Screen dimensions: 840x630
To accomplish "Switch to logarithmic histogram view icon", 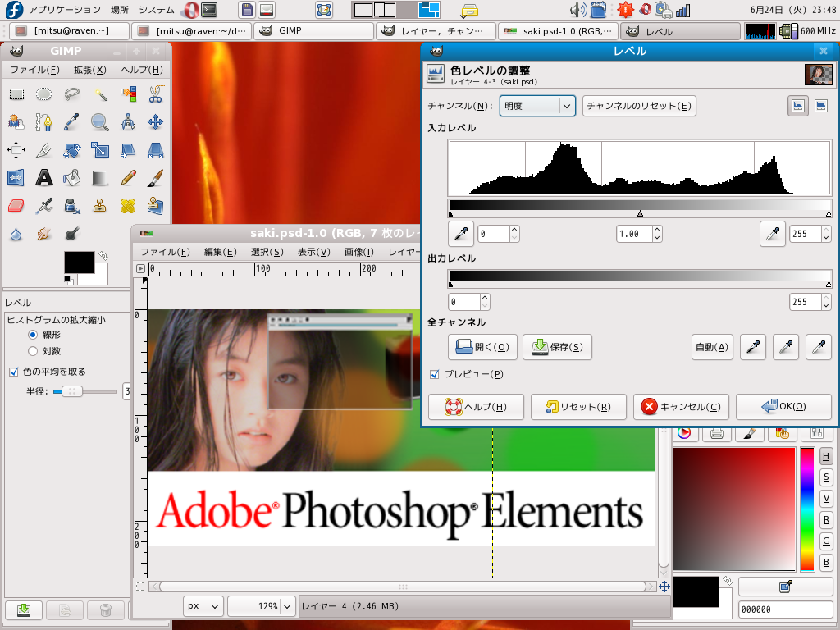I will (820, 106).
